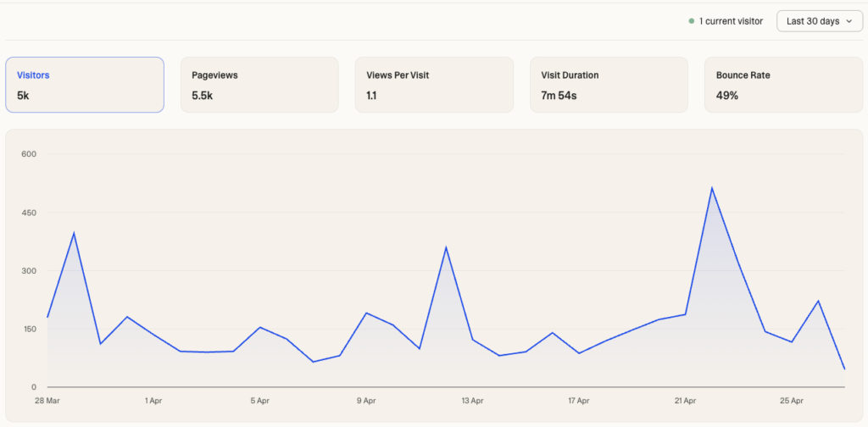Select the Bounce Rate card
Screen dimensions: 868x427
(783, 85)
